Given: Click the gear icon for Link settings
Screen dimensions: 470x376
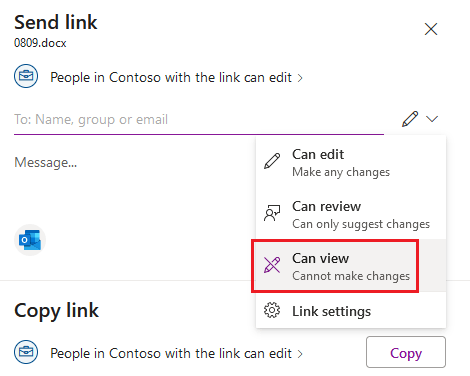Looking at the screenshot, I should click(272, 310).
